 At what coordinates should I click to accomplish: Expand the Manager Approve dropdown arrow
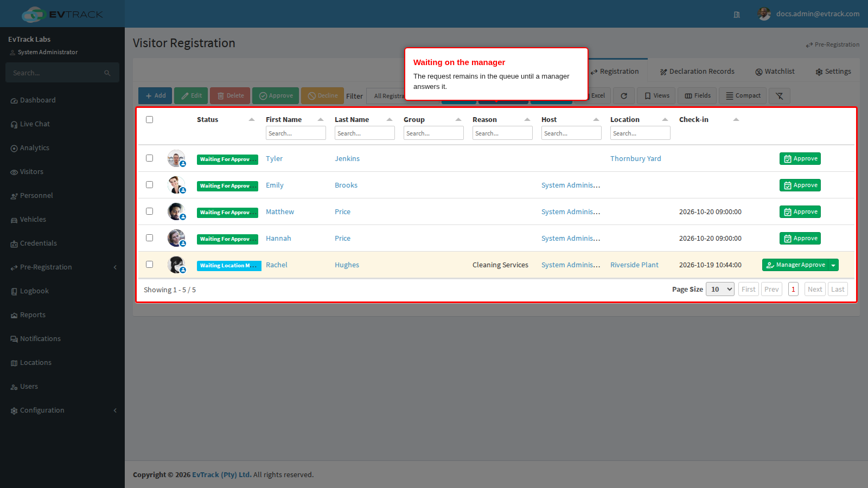tap(833, 265)
